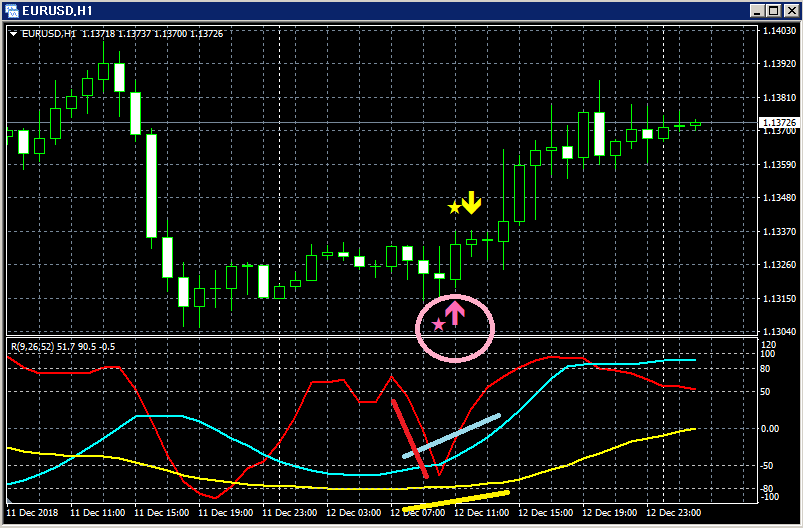The width and height of the screenshot is (803, 528).
Task: Click the 1.13040 price scale label
Action: (779, 331)
